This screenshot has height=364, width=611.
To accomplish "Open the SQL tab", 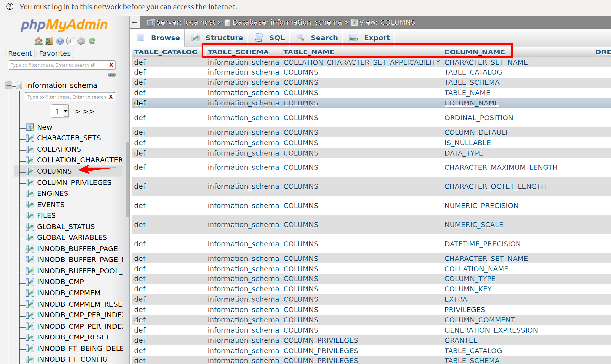I will pos(269,38).
